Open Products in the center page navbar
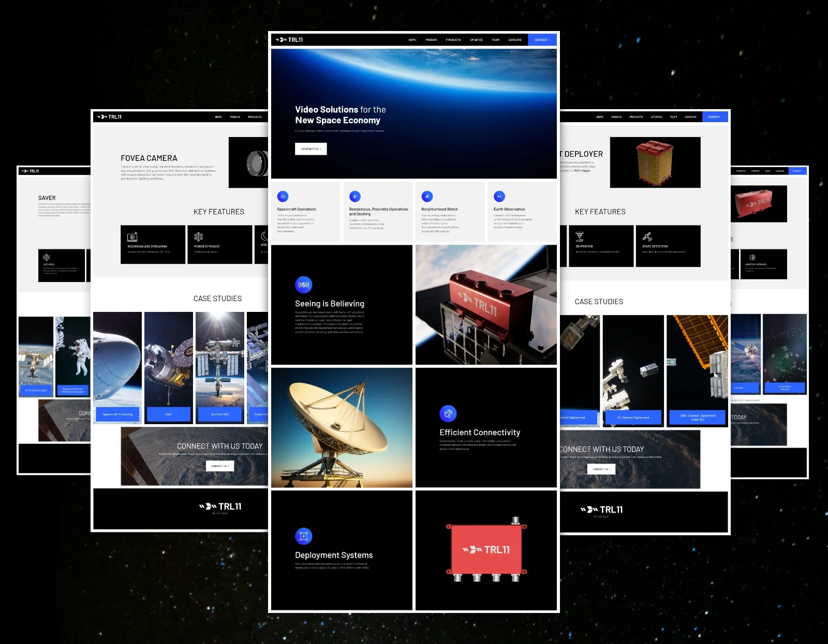The width and height of the screenshot is (828, 644). pyautogui.click(x=453, y=40)
